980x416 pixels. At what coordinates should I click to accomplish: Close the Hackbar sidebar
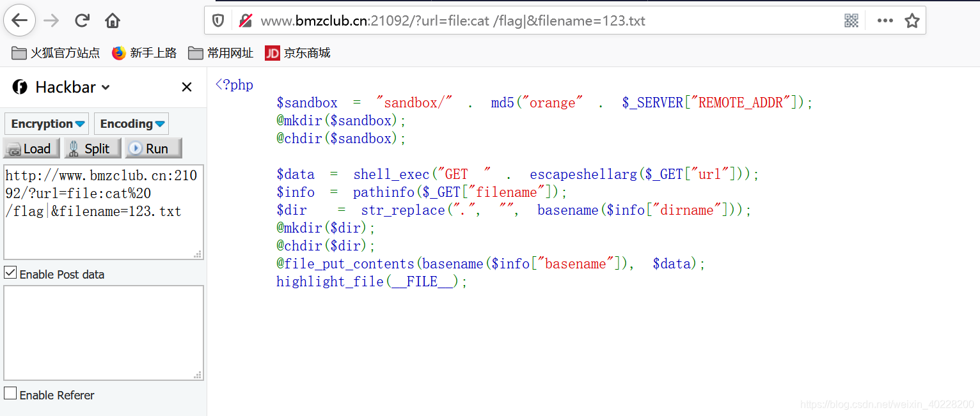pos(187,87)
